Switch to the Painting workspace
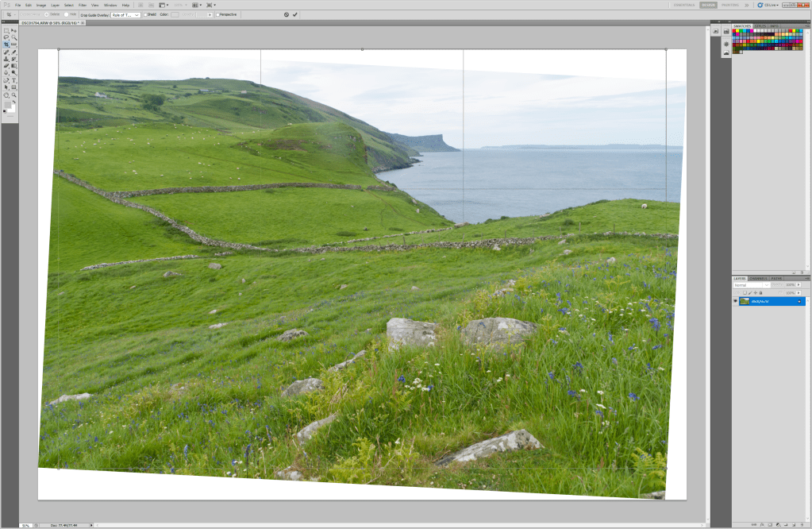 (729, 5)
